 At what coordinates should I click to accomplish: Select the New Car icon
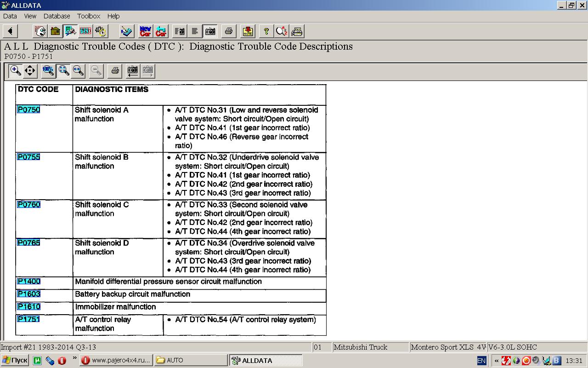point(145,31)
